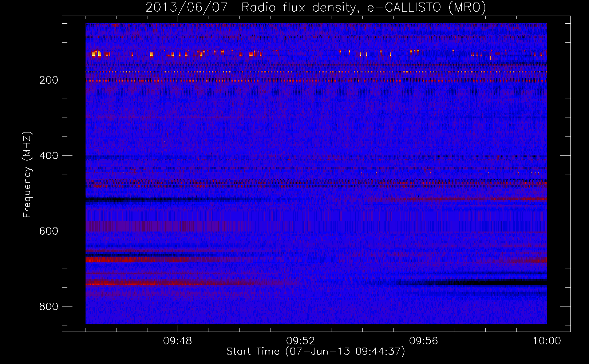This screenshot has width=589, height=364.
Task: Click the 09:52 time tick label
Action: (x=301, y=341)
